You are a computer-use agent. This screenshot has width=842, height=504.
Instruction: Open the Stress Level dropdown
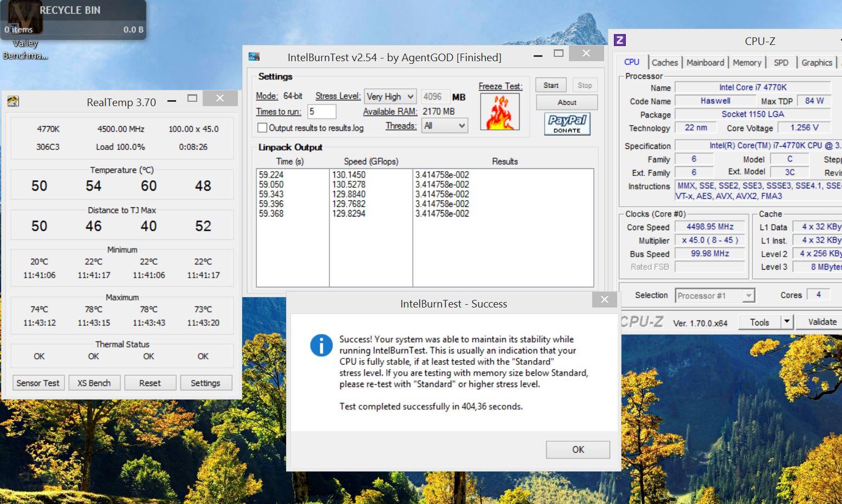coord(390,96)
